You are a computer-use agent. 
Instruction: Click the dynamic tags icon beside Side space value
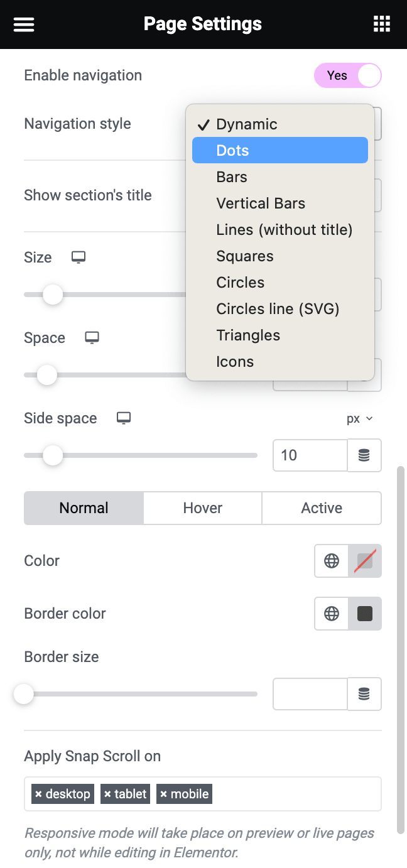(x=364, y=455)
